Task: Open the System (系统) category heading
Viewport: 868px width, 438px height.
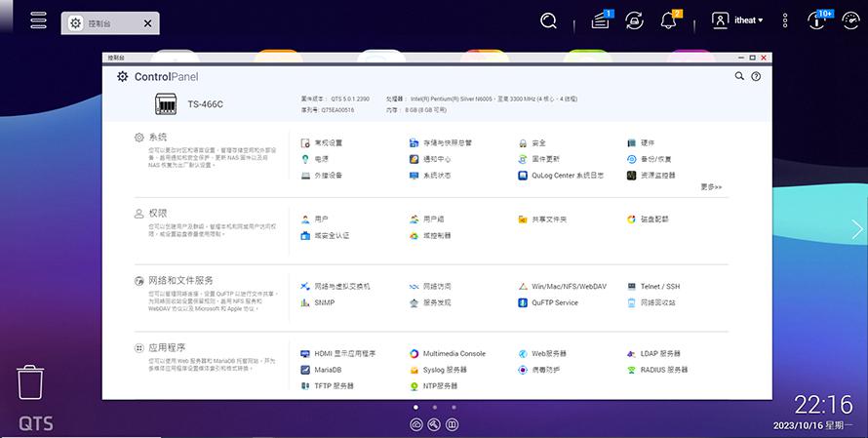Action: (158, 137)
